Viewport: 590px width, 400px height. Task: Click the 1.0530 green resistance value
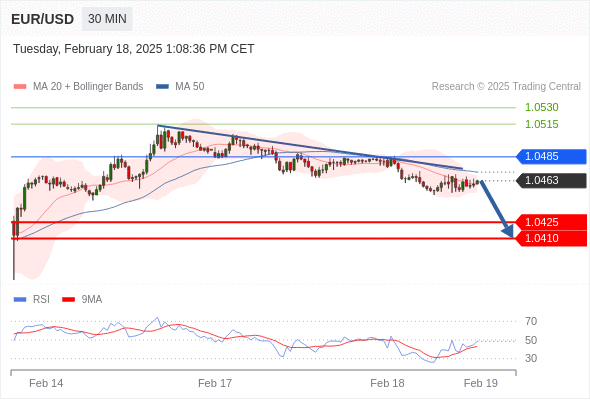542,108
